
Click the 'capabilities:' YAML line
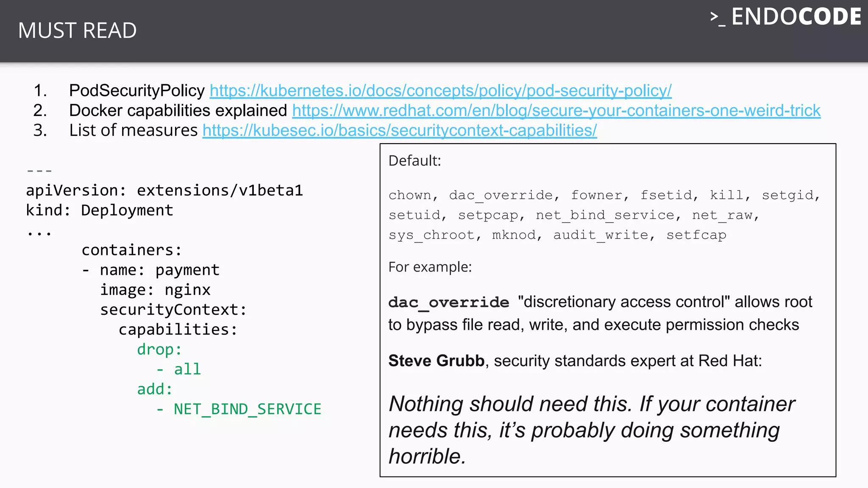(178, 330)
